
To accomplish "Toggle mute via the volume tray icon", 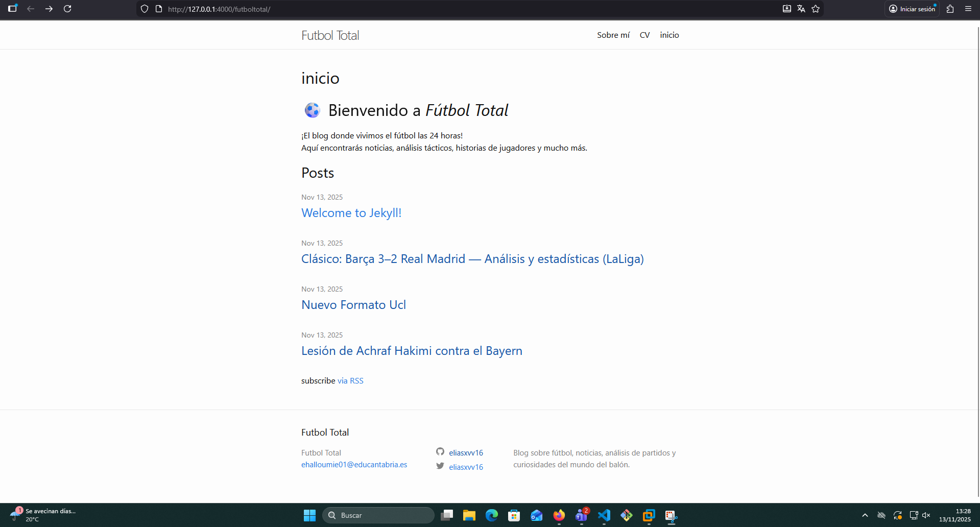I will pos(926,515).
